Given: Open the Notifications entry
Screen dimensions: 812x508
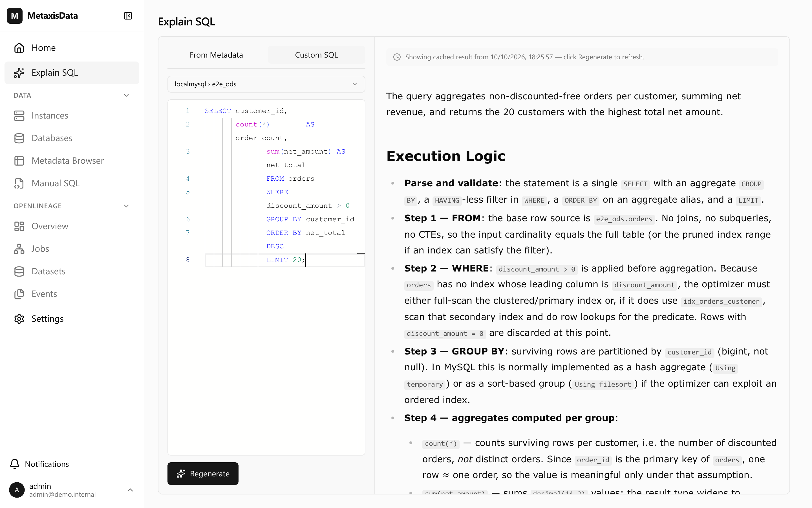Looking at the screenshot, I should pos(72,464).
